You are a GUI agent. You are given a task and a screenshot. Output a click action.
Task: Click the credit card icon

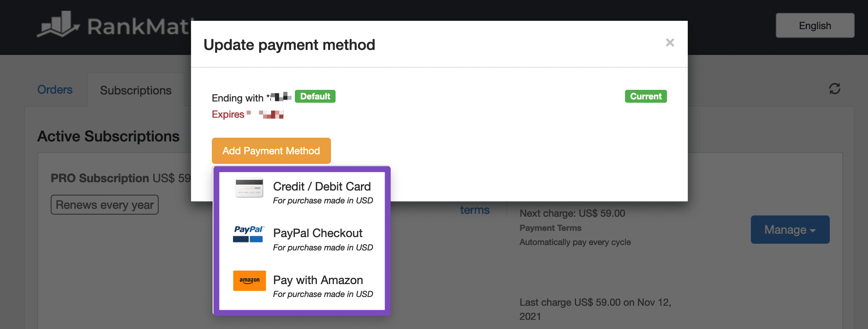(249, 188)
